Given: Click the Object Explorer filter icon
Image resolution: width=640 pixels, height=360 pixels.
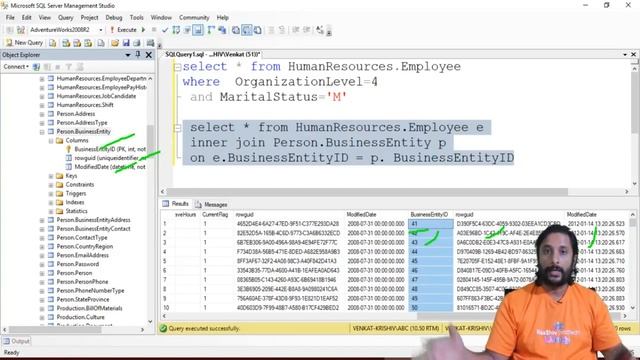Looking at the screenshot, I should point(69,67).
